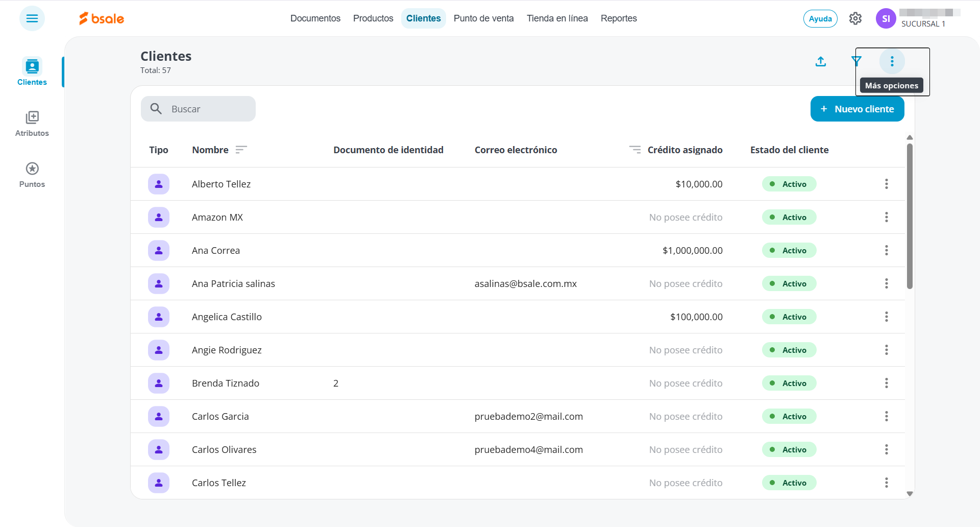This screenshot has height=527, width=980.
Task: Click email pruebademo2@mail.com
Action: click(x=529, y=416)
